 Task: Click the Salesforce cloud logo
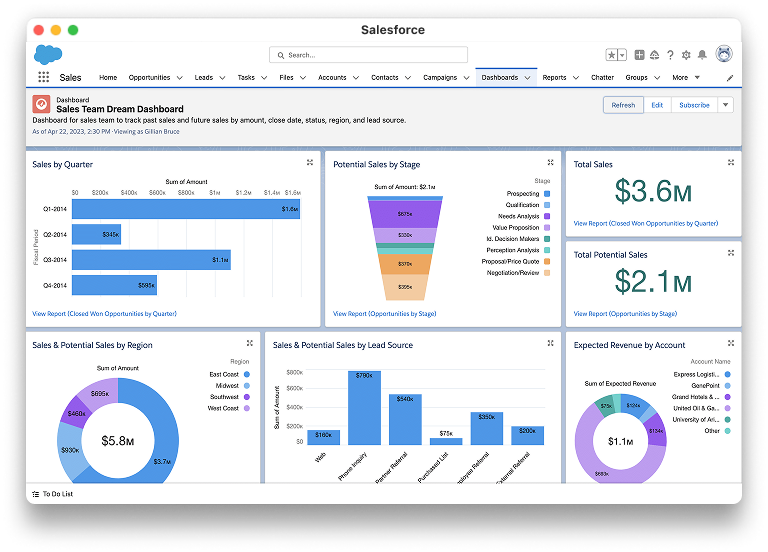(48, 54)
